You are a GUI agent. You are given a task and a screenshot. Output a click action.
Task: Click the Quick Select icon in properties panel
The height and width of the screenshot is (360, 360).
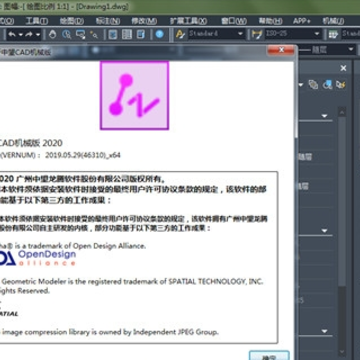click(x=340, y=84)
